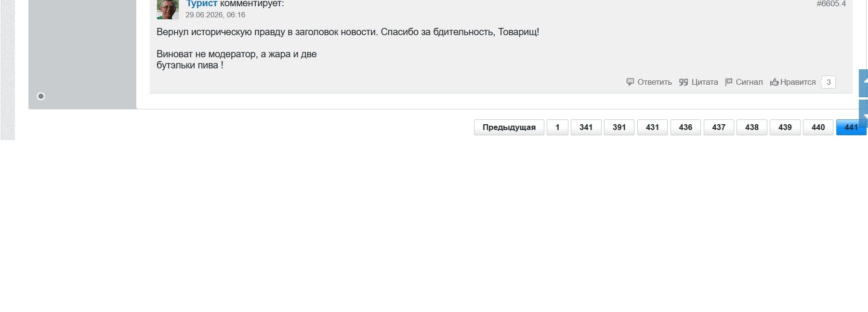
Task: Open the comment permalink #6605.4
Action: click(x=831, y=3)
